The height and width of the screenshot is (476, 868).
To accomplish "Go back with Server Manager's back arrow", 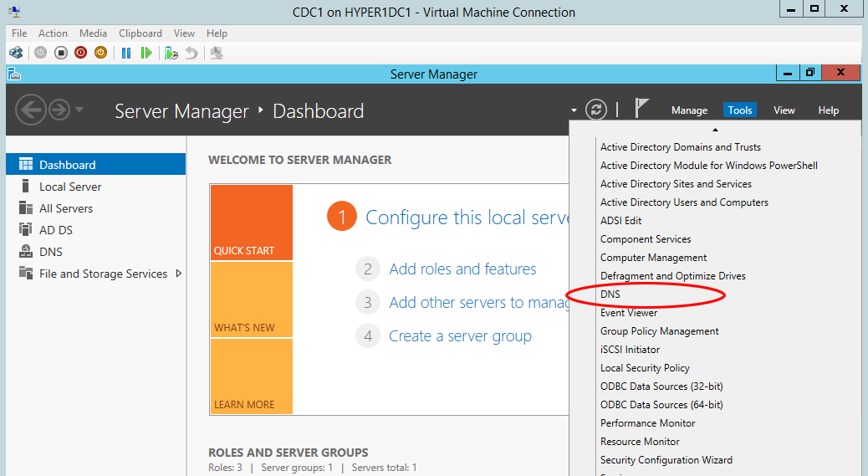I will [x=30, y=110].
